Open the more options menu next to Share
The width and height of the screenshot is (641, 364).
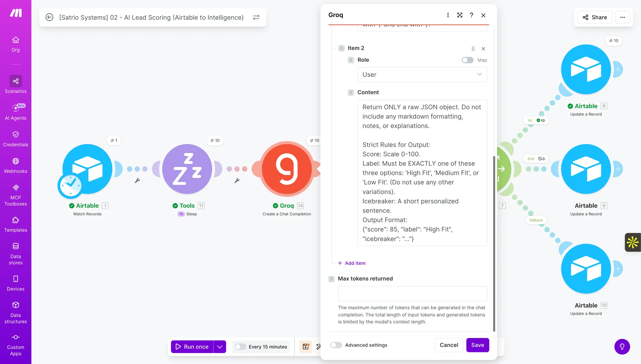(623, 17)
